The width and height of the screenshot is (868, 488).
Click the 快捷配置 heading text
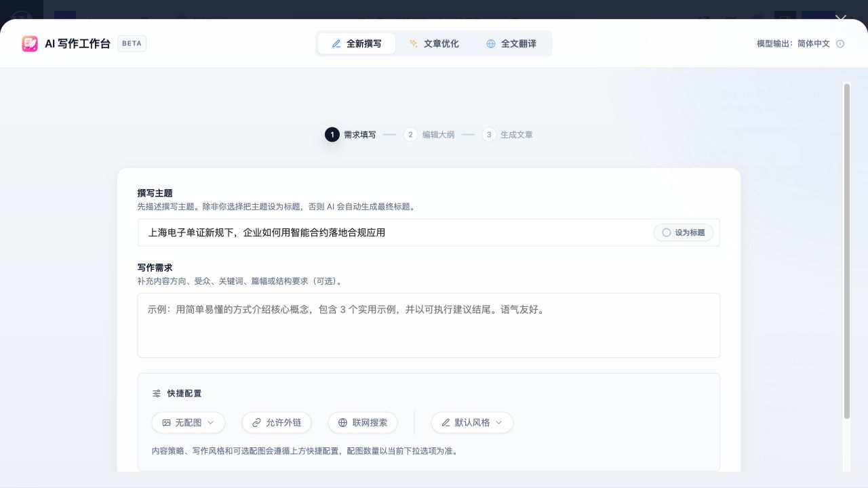[184, 393]
